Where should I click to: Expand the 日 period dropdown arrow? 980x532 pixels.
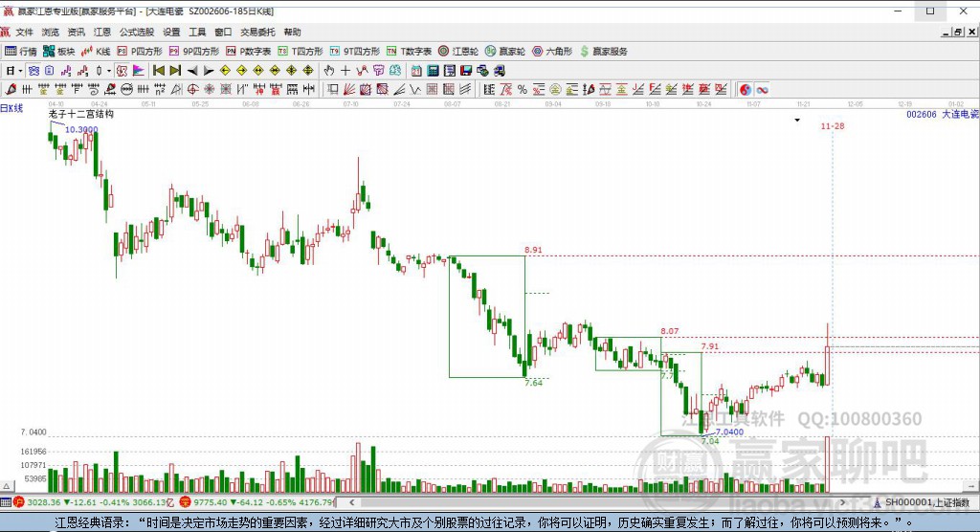[20, 71]
